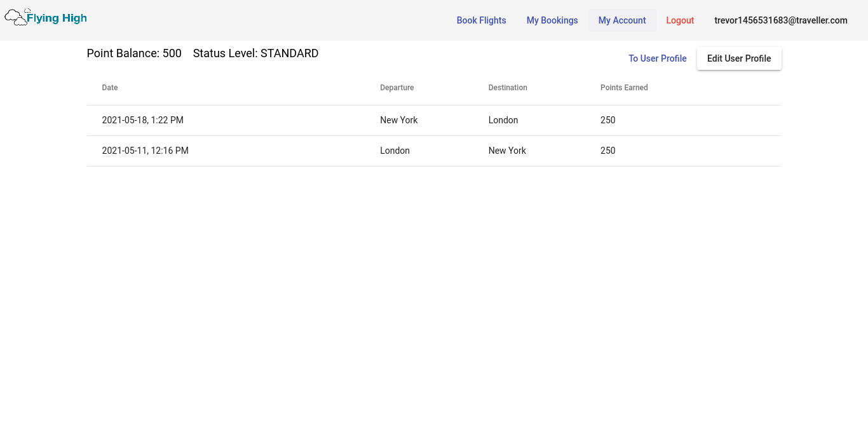Click the Departure column header
Viewport: 868px width, 441px height.
[397, 88]
